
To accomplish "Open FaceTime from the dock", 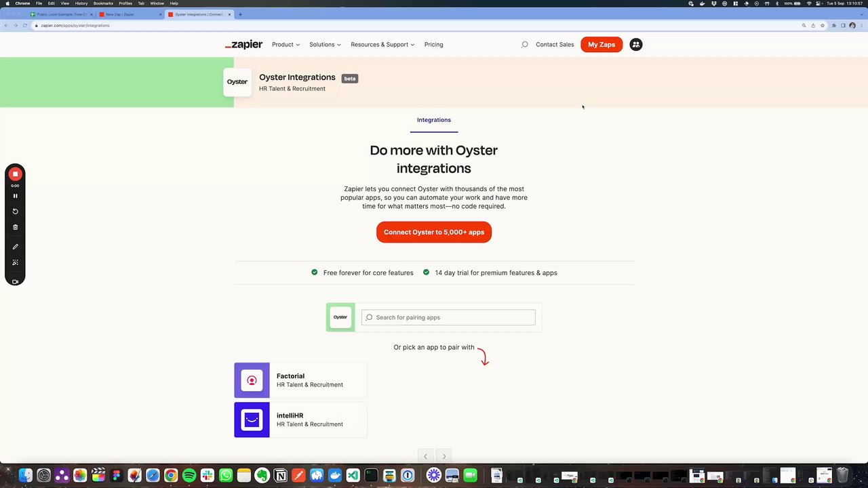I will [471, 476].
